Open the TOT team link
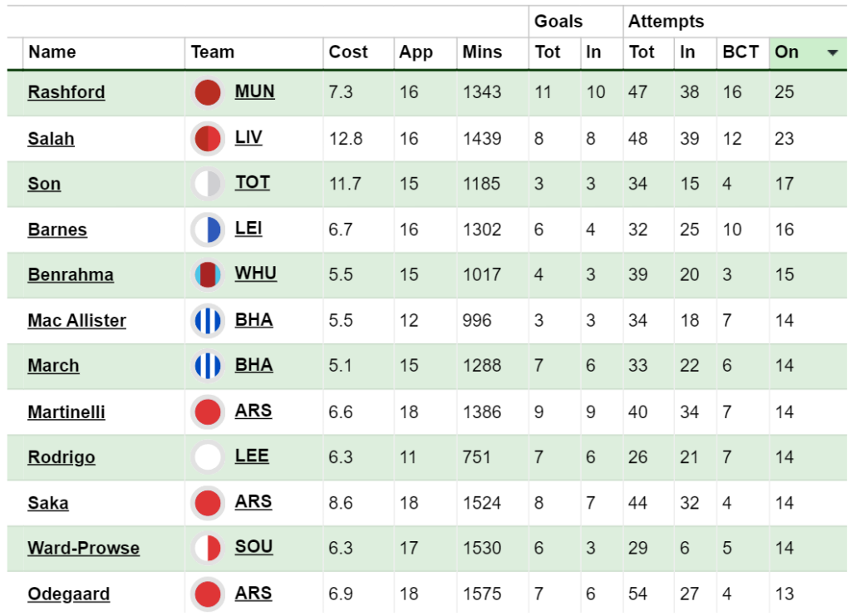Screen dimensions: 851x616 click(252, 183)
